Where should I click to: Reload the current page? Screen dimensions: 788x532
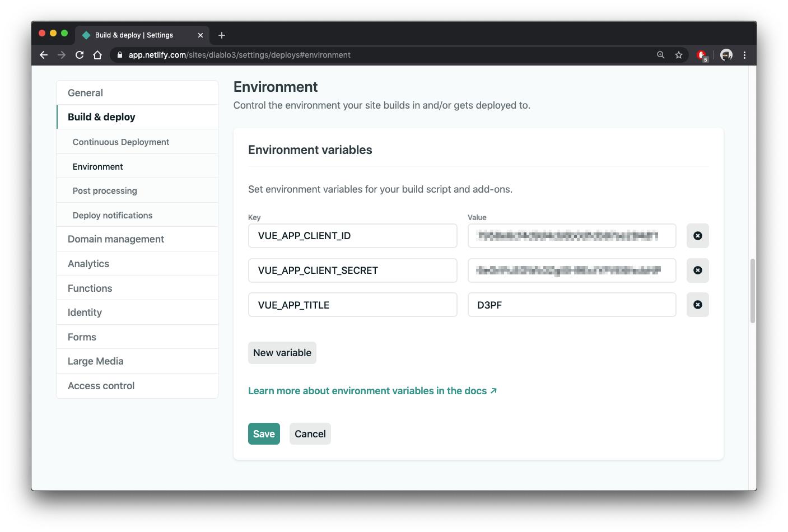coord(80,55)
